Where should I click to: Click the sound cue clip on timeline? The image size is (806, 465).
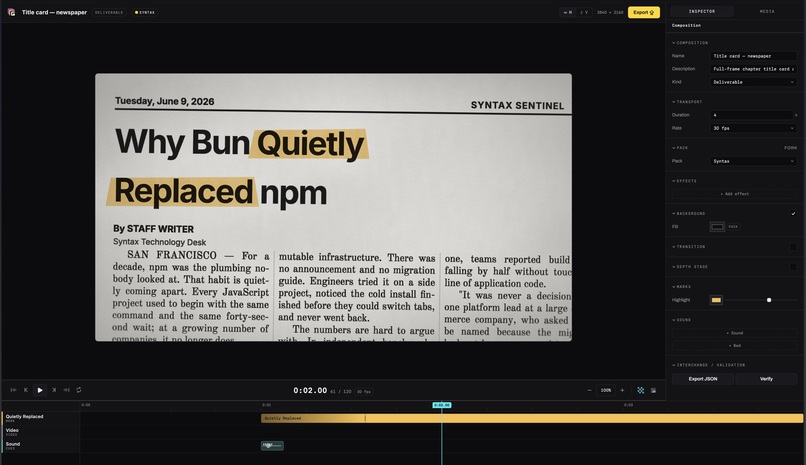(x=272, y=445)
